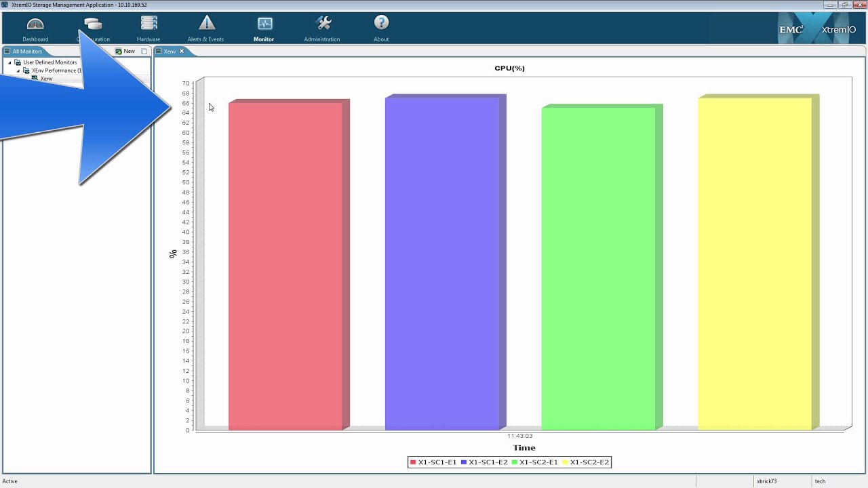Click the red X1-SC1-E1 CPU bar
Screen dimensions: 868x488
point(289,265)
